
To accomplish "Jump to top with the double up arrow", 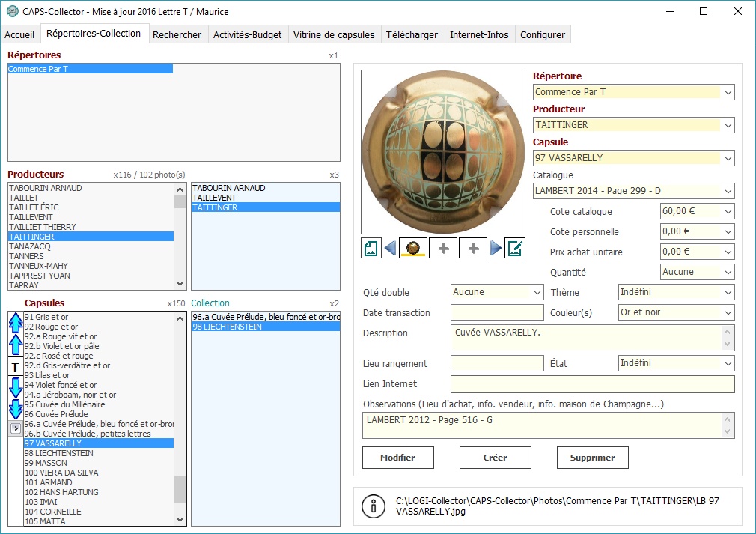I will [16, 323].
